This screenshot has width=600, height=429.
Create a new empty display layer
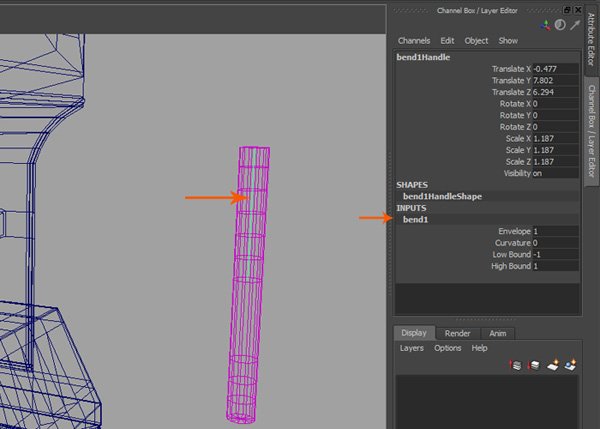553,366
